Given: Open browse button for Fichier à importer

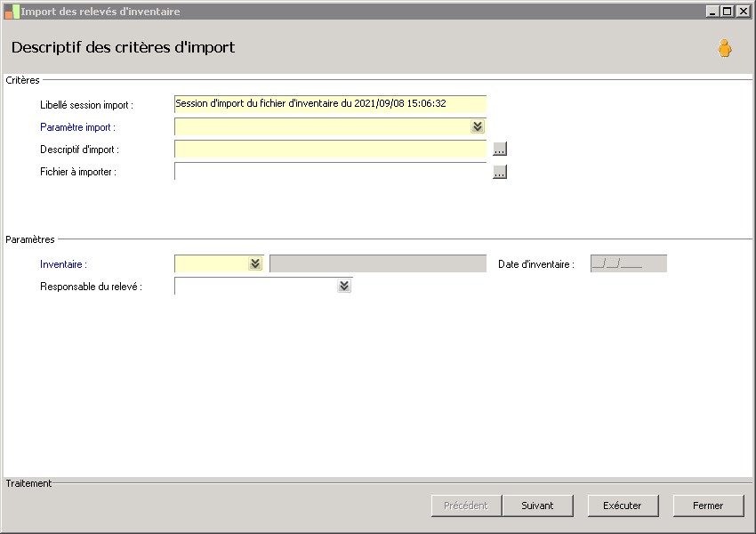Looking at the screenshot, I should pos(500,173).
